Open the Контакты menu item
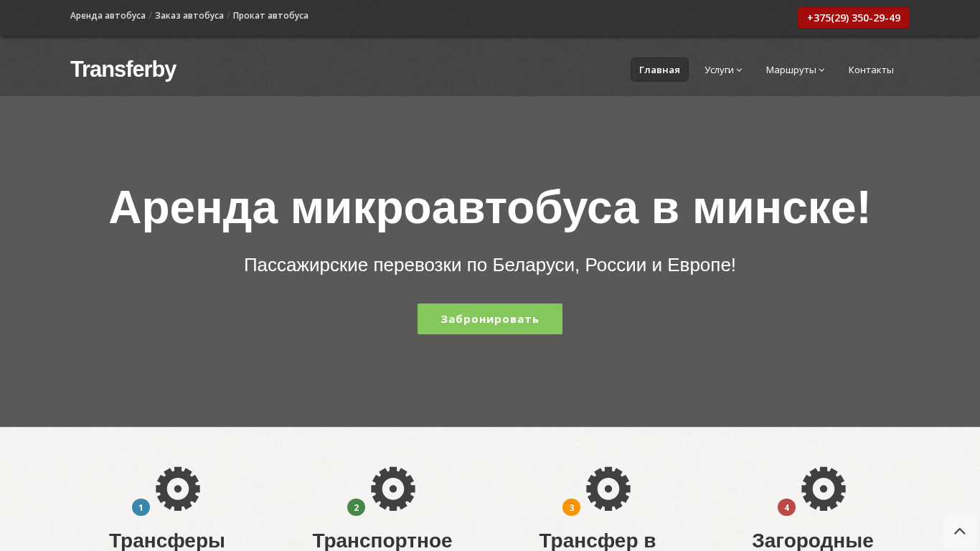This screenshot has height=551, width=980. [x=871, y=70]
